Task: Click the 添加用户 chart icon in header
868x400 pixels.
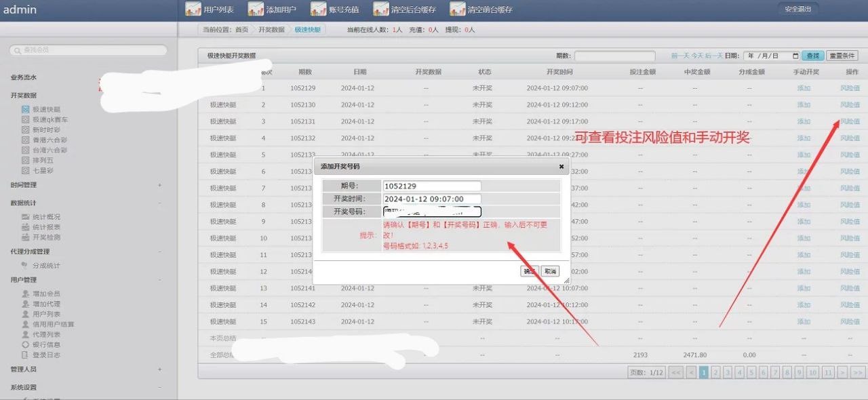Action: [x=256, y=9]
